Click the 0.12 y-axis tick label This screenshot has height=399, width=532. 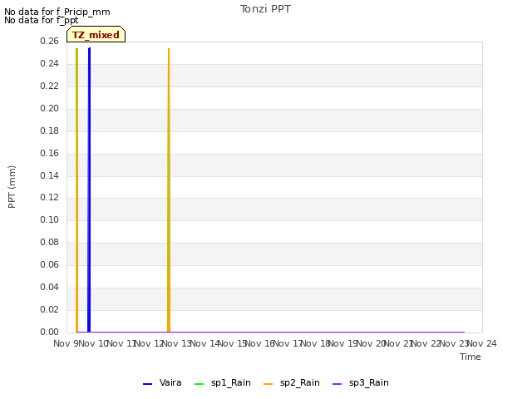click(x=49, y=198)
